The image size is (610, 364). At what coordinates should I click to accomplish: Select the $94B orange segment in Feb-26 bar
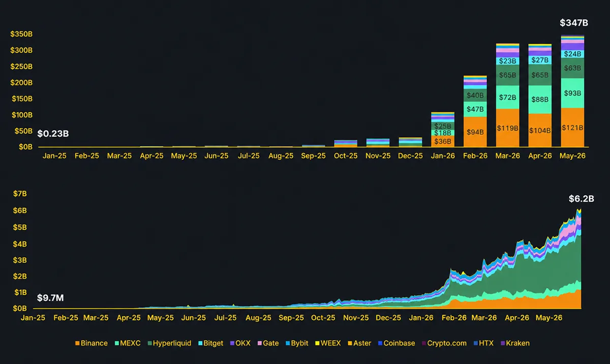(x=475, y=132)
